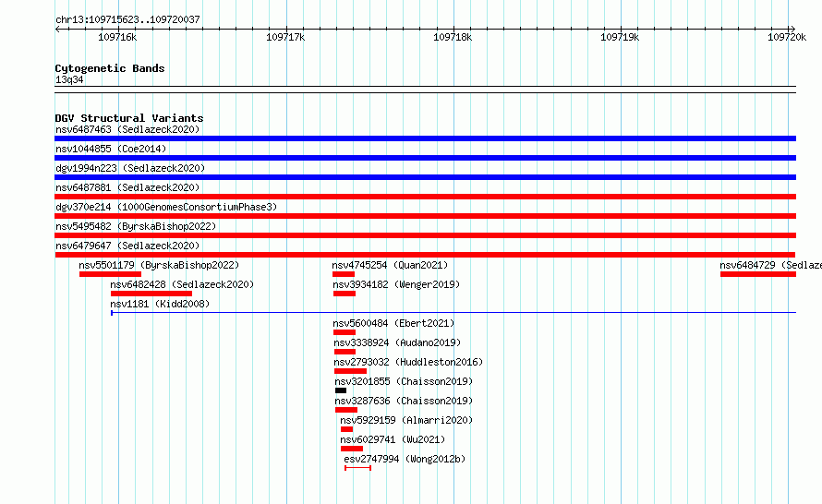Image resolution: width=822 pixels, height=504 pixels.
Task: Click the red bar under nsv6482428
Action: point(151,294)
